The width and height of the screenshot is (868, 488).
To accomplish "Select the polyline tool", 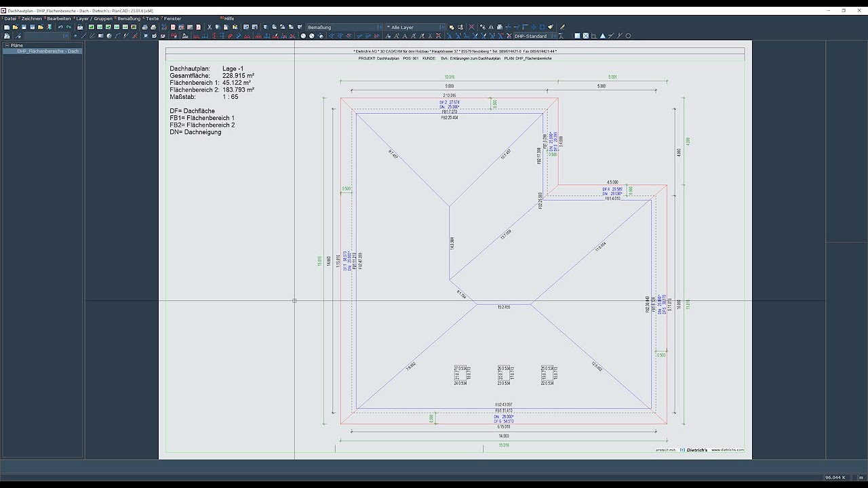I will (x=117, y=36).
